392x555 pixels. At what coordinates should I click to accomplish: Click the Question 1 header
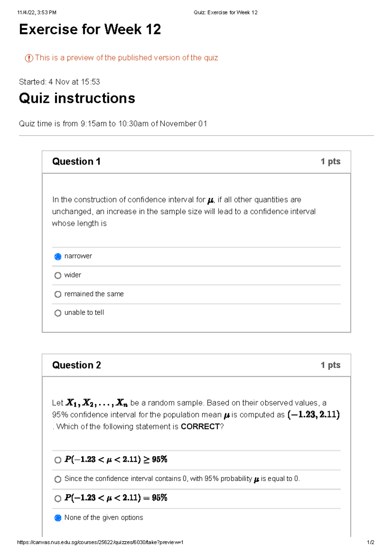[77, 161]
